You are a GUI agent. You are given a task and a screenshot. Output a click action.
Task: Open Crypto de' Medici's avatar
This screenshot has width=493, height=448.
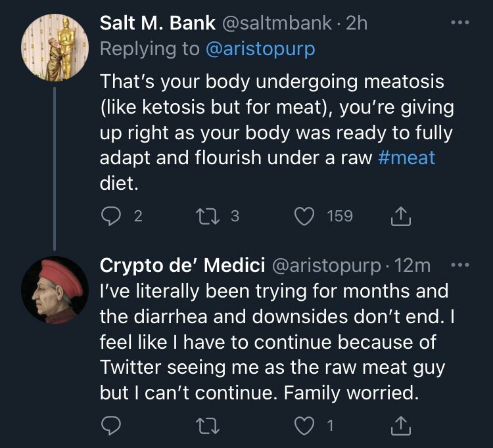click(54, 290)
